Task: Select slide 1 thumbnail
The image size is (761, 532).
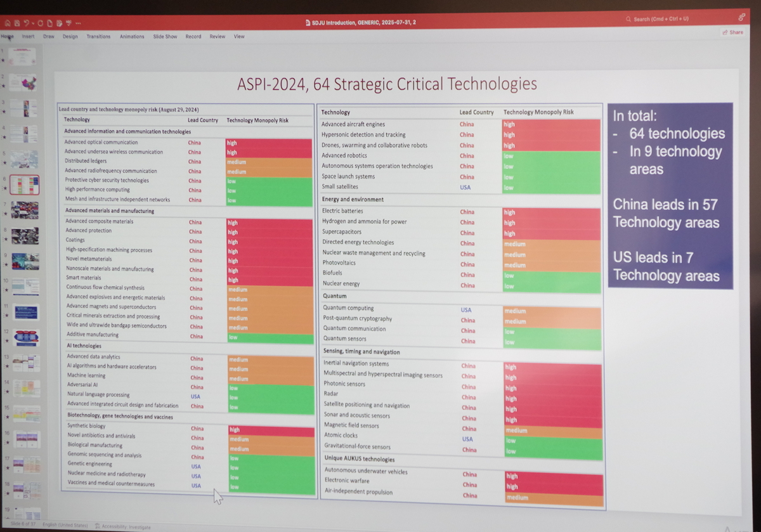Action: pyautogui.click(x=22, y=56)
